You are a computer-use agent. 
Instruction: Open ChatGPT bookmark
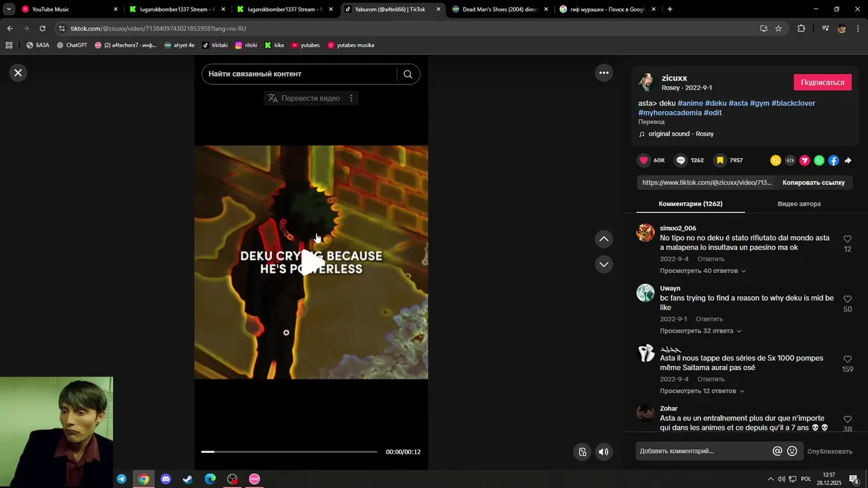pyautogui.click(x=72, y=45)
